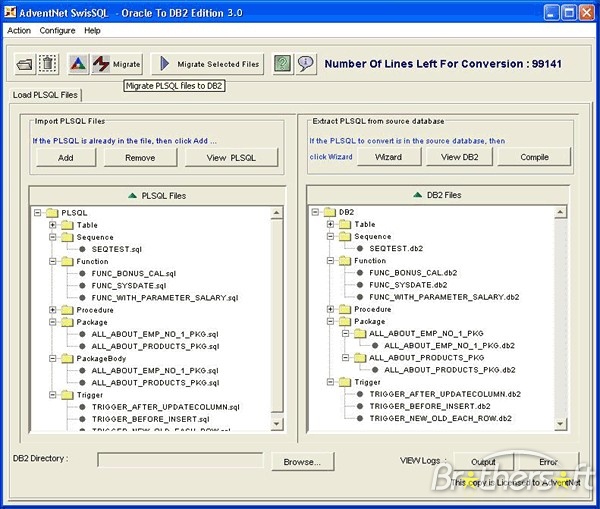Click the Add button
The image size is (600, 509).
(x=66, y=158)
